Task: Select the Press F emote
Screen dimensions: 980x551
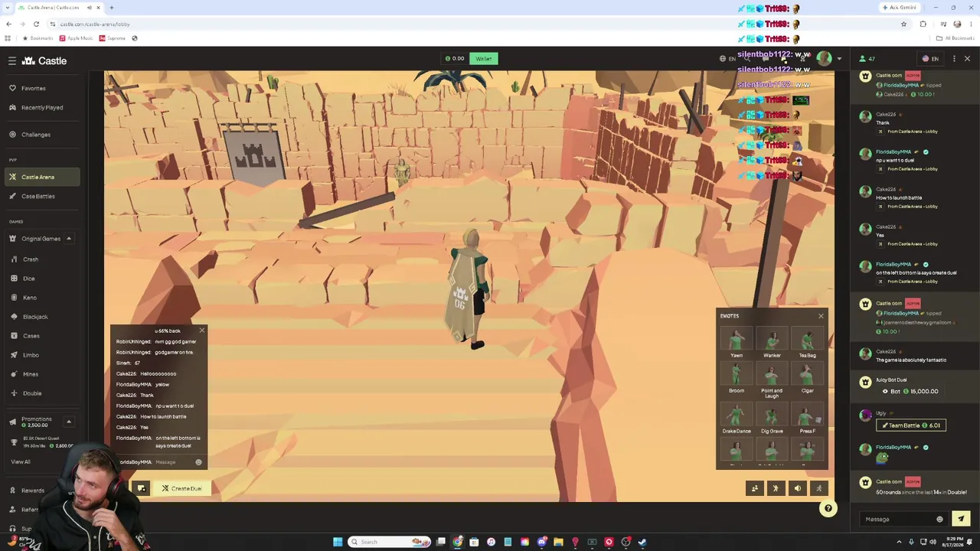Action: [807, 419]
